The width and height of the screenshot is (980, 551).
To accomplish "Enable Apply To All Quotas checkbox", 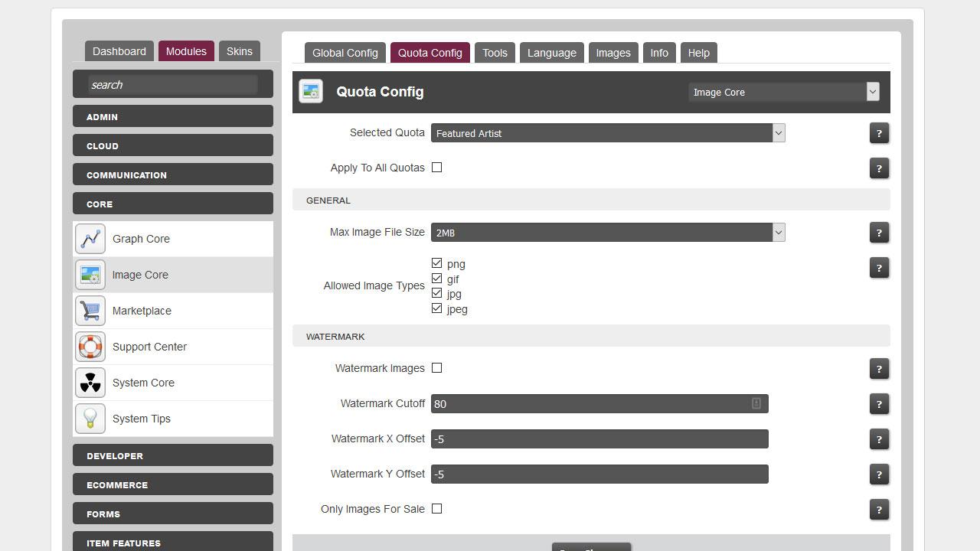I will [436, 168].
